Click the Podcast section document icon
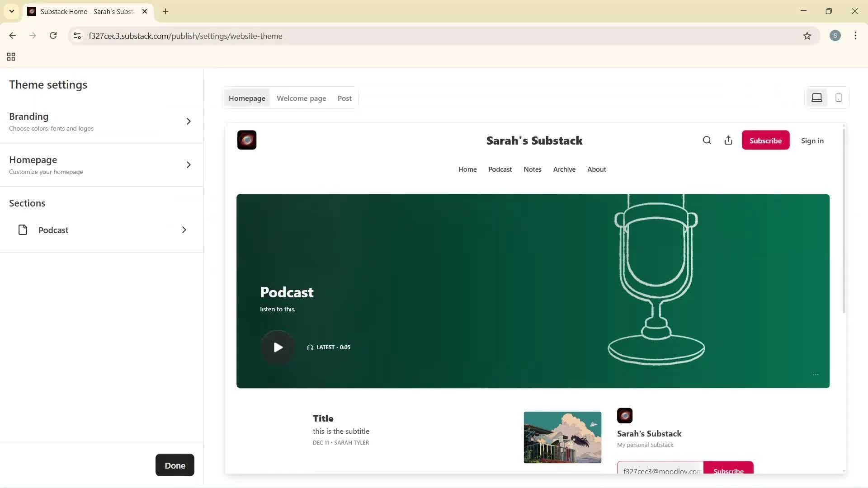This screenshot has height=488, width=868. pos(23,230)
